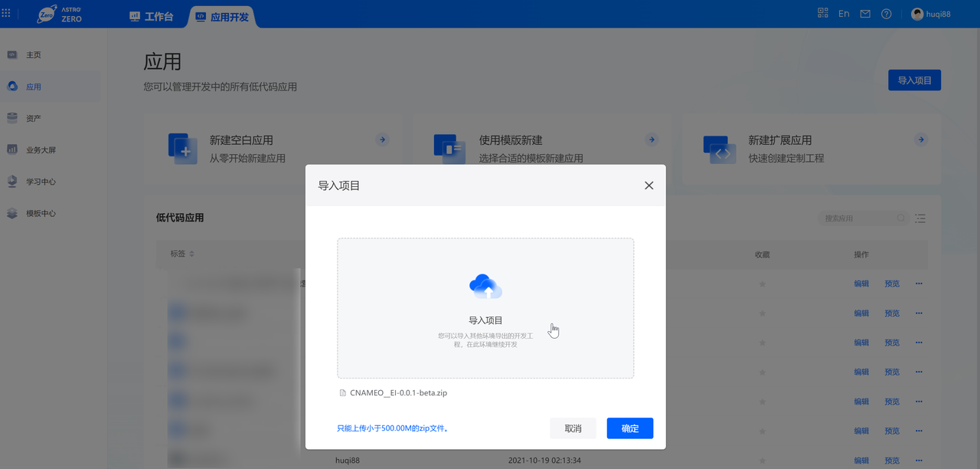
Task: Click the 学习中心 sidebar icon
Action: click(12, 182)
